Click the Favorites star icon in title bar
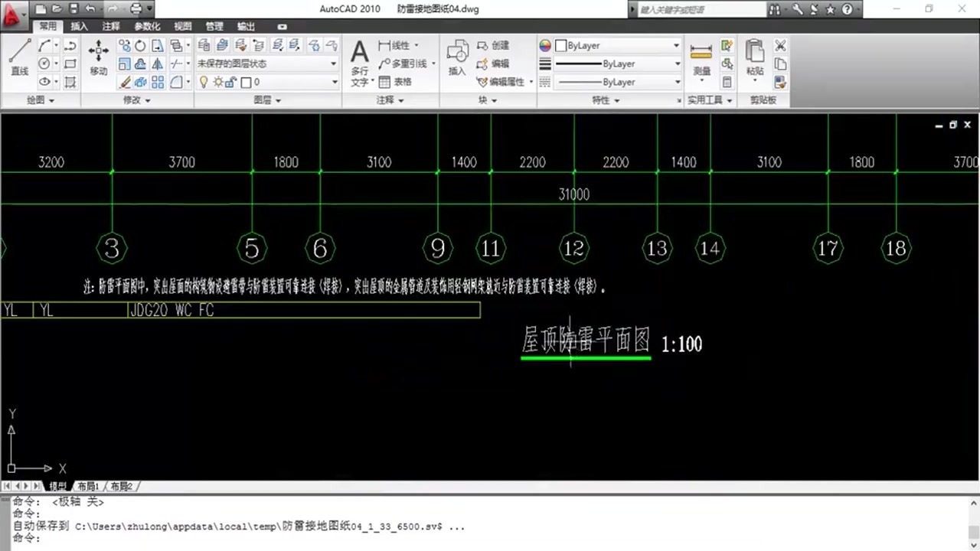 point(831,9)
